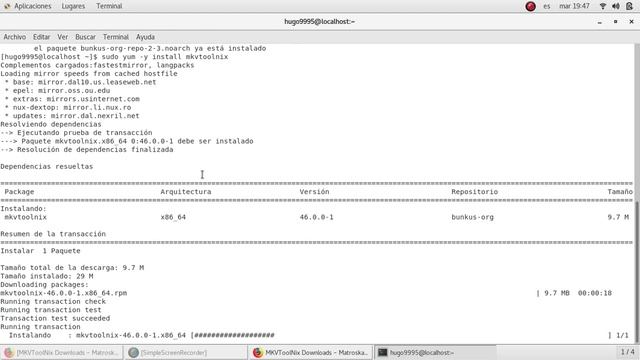This screenshot has width=640, height=360.
Task: Open the clock showing mar 19:47
Action: point(574,6)
